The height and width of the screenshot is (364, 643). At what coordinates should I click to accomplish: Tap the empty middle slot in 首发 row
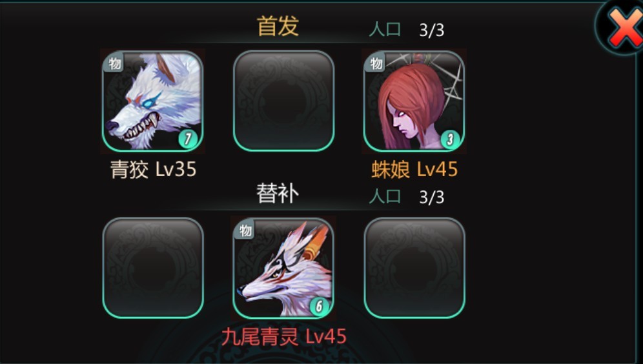tap(284, 101)
